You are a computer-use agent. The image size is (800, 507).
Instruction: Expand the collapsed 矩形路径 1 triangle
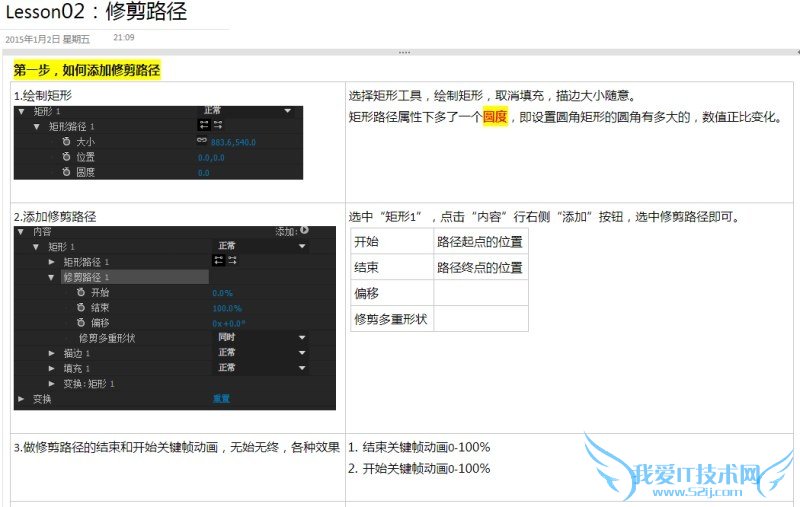tap(52, 262)
